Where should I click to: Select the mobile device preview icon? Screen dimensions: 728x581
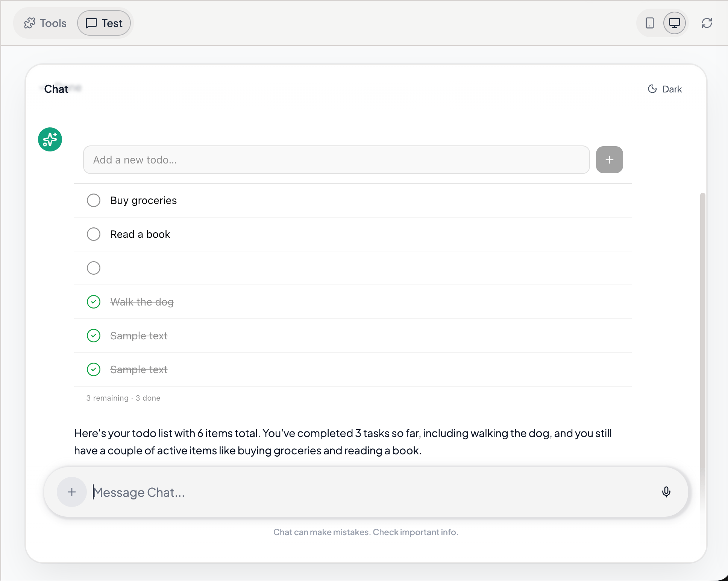tap(649, 23)
